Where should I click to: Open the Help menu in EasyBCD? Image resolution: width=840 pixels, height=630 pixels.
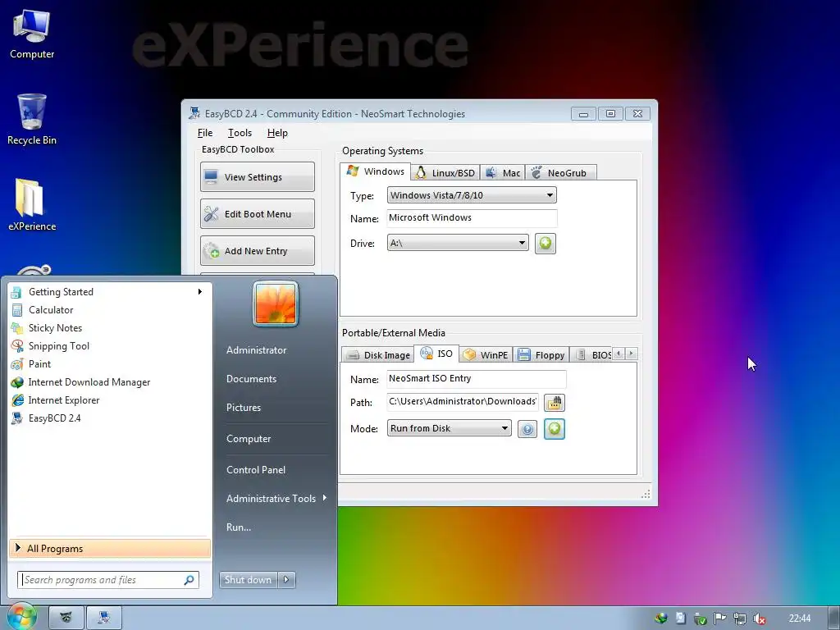tap(277, 133)
